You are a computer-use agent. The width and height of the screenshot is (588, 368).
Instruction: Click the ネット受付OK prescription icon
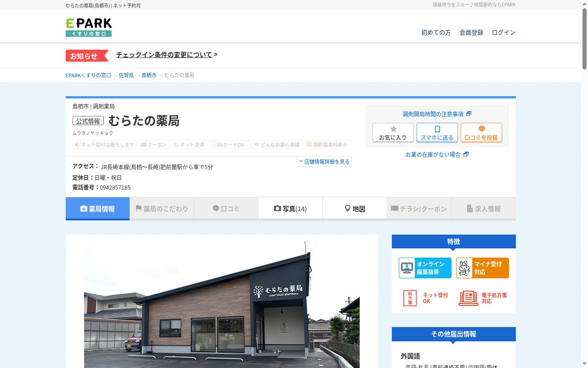pyautogui.click(x=410, y=298)
